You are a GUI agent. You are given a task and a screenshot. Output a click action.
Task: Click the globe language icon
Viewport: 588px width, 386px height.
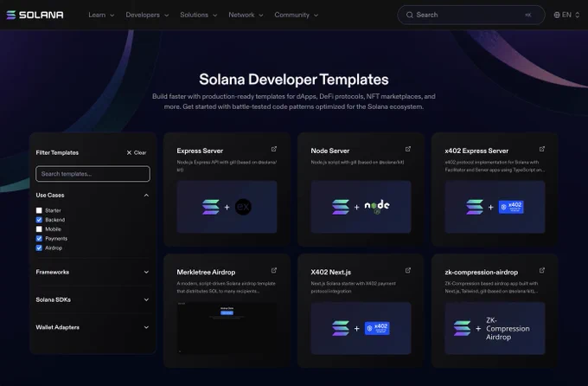coord(557,15)
